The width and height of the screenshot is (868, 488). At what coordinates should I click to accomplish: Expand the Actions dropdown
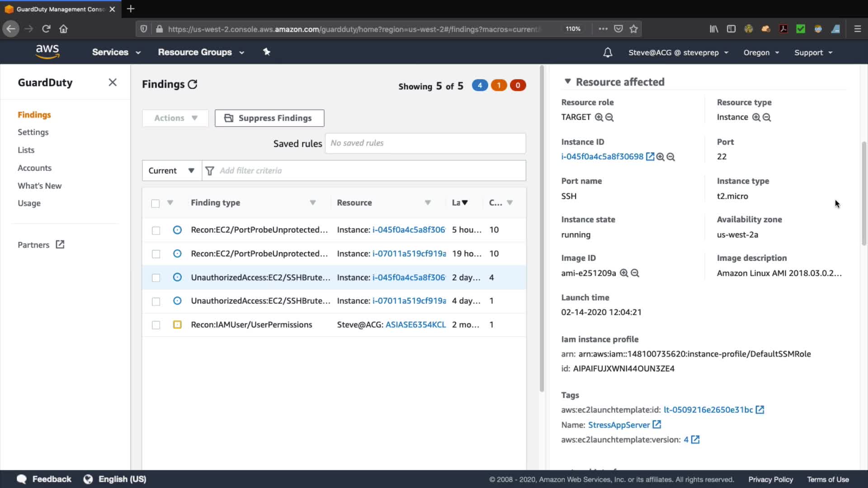coord(175,118)
